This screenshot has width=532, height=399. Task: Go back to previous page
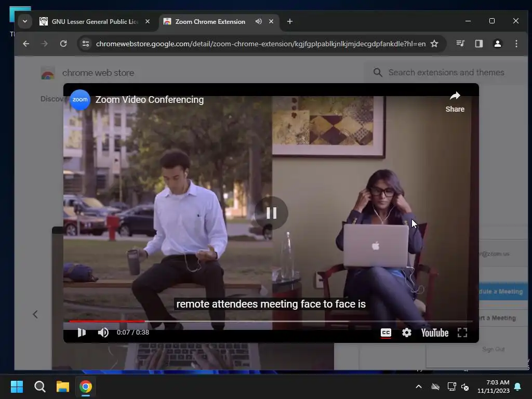click(26, 44)
